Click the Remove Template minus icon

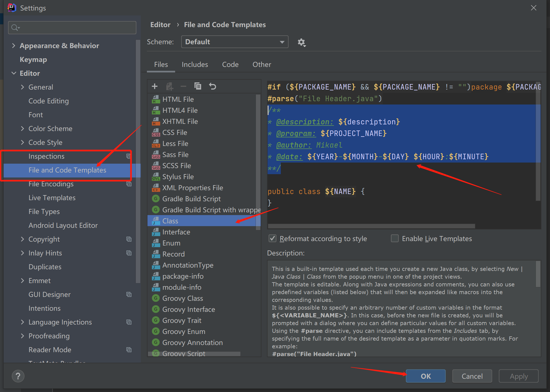tap(183, 86)
